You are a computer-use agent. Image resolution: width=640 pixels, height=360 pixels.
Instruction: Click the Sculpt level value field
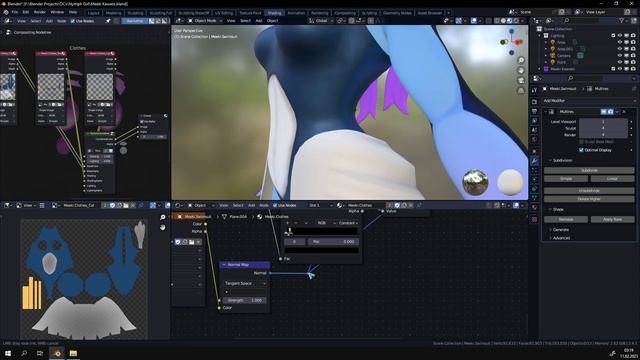pos(603,128)
